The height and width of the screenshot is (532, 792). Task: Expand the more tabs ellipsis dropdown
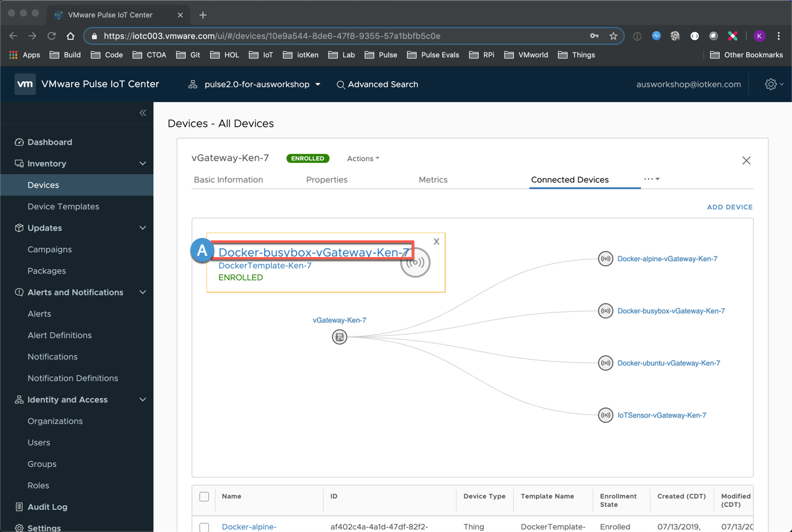click(x=651, y=179)
